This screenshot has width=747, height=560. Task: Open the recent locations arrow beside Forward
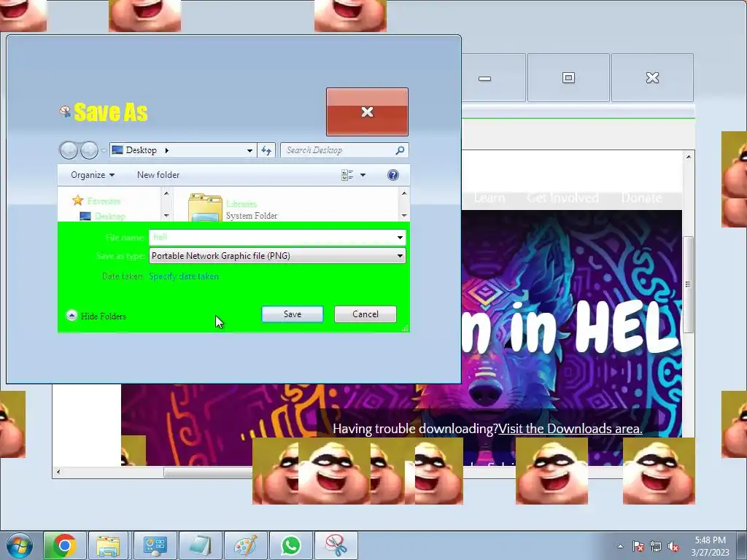(104, 150)
